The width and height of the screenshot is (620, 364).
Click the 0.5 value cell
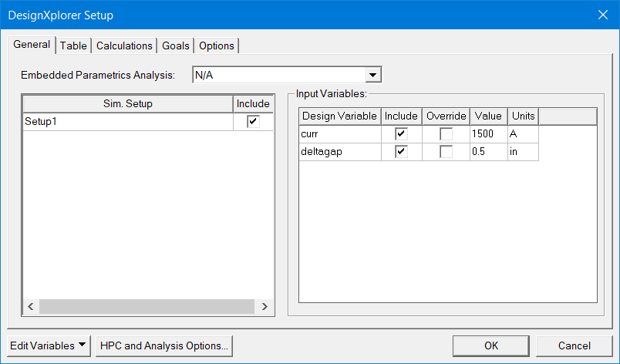489,152
